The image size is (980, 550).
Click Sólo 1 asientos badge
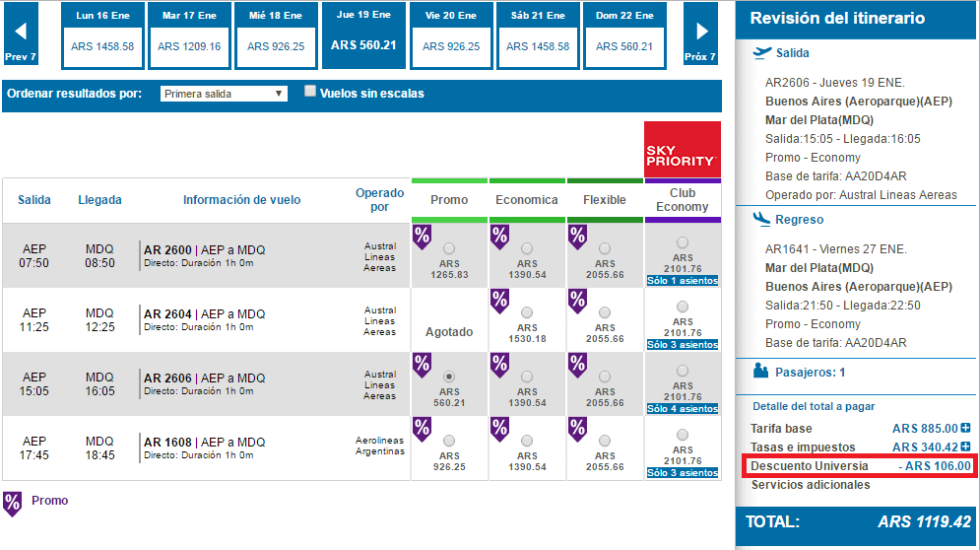click(x=683, y=281)
